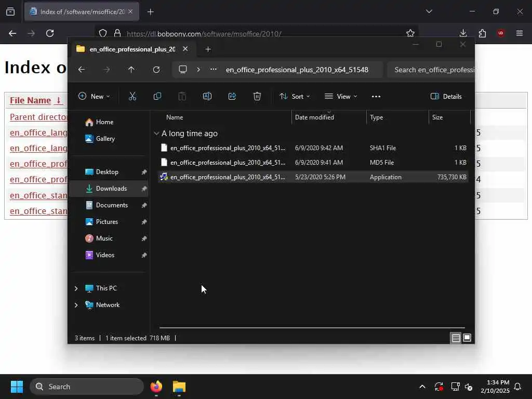The width and height of the screenshot is (532, 399).
Task: Open the Firefox hamburger menu
Action: click(520, 33)
